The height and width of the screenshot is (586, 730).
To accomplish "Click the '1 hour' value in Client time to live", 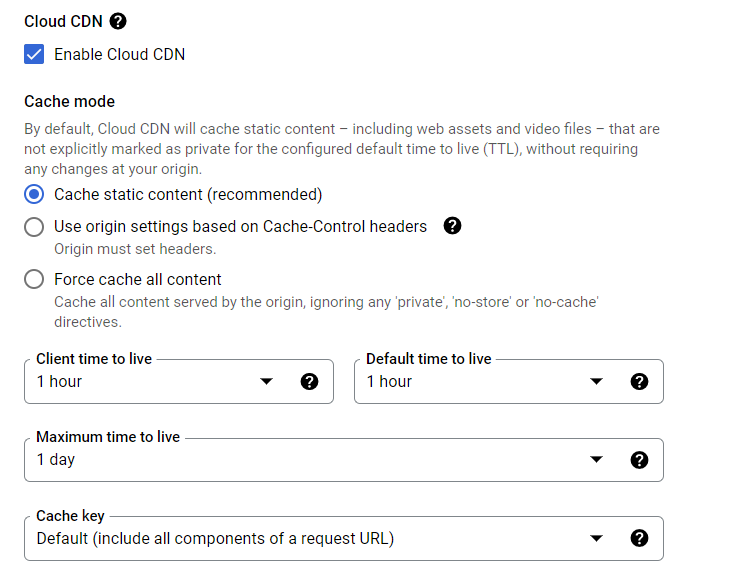I will (x=60, y=381).
